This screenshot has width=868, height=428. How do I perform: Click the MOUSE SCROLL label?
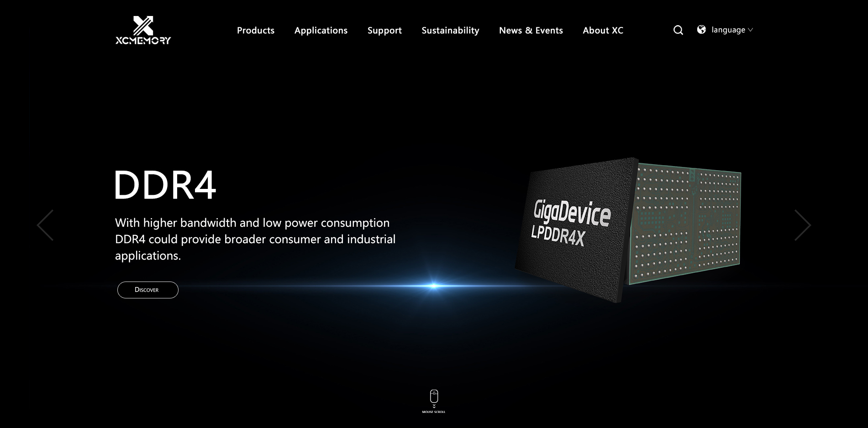pyautogui.click(x=433, y=412)
